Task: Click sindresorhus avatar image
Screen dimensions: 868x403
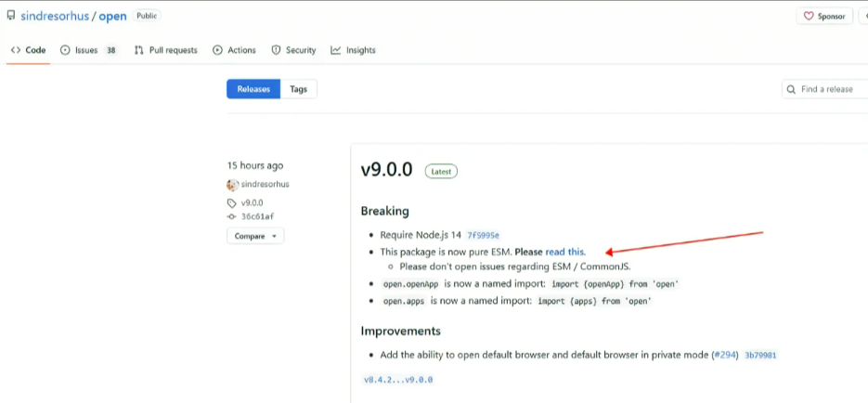Action: [x=232, y=185]
